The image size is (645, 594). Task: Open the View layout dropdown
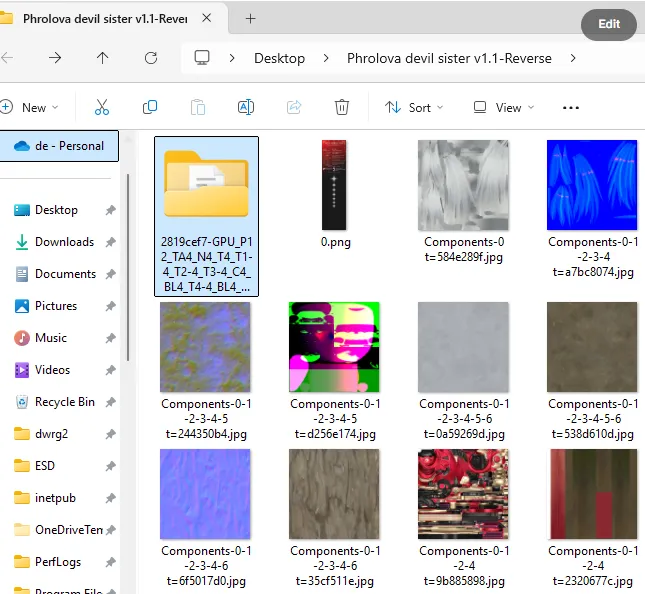[504, 107]
